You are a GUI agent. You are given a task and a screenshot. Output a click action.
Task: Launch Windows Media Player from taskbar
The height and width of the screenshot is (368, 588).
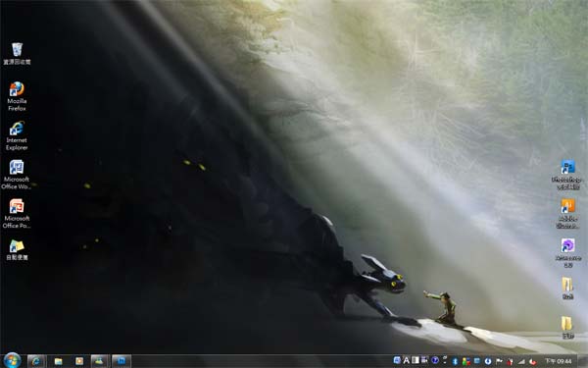(79, 361)
